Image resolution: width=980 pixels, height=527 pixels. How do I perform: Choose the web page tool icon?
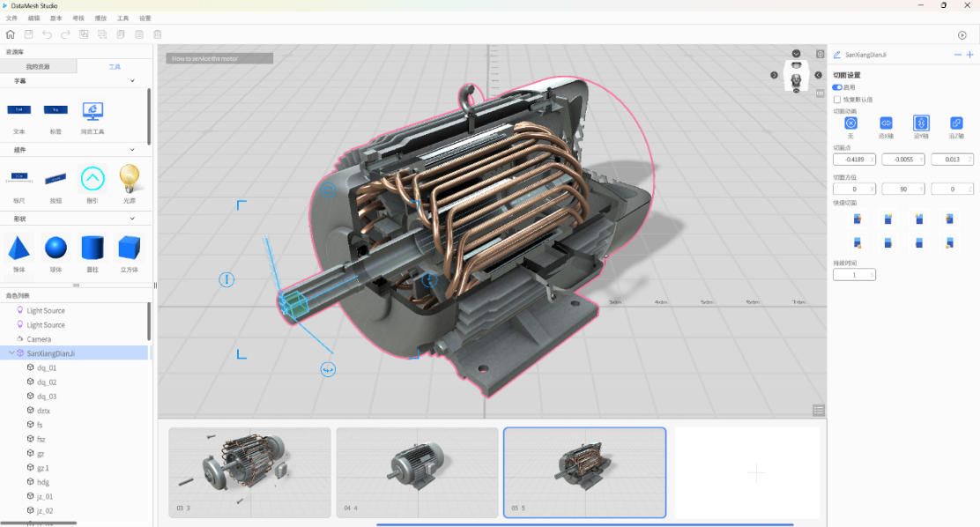(93, 111)
